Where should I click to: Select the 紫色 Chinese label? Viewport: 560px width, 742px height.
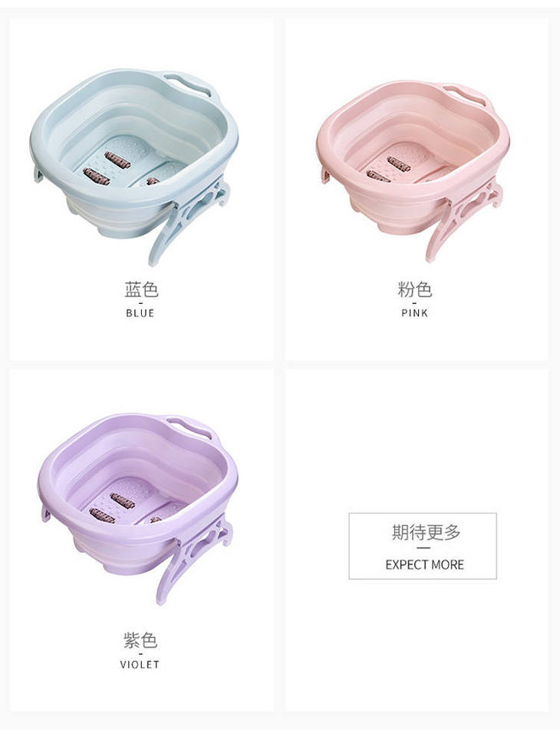tap(140, 640)
